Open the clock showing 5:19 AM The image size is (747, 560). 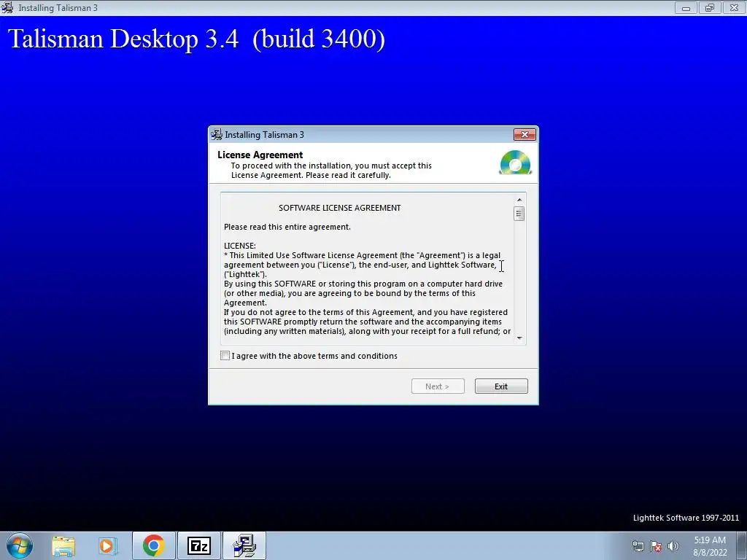pos(710,546)
